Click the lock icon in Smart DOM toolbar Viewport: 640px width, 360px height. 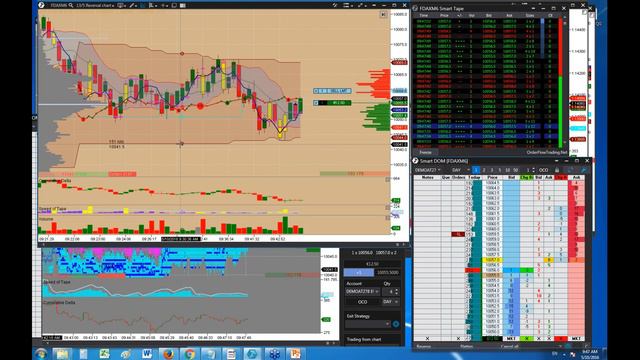(x=557, y=170)
